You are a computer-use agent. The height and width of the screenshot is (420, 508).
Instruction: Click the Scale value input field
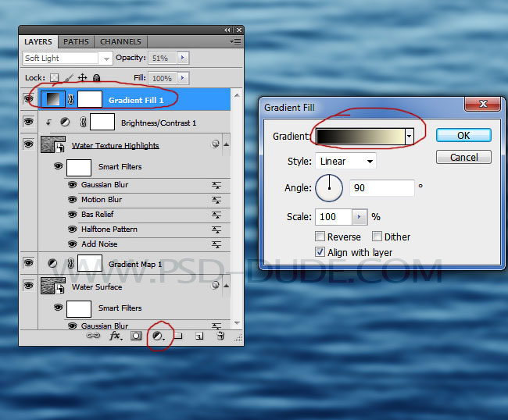[x=334, y=217]
